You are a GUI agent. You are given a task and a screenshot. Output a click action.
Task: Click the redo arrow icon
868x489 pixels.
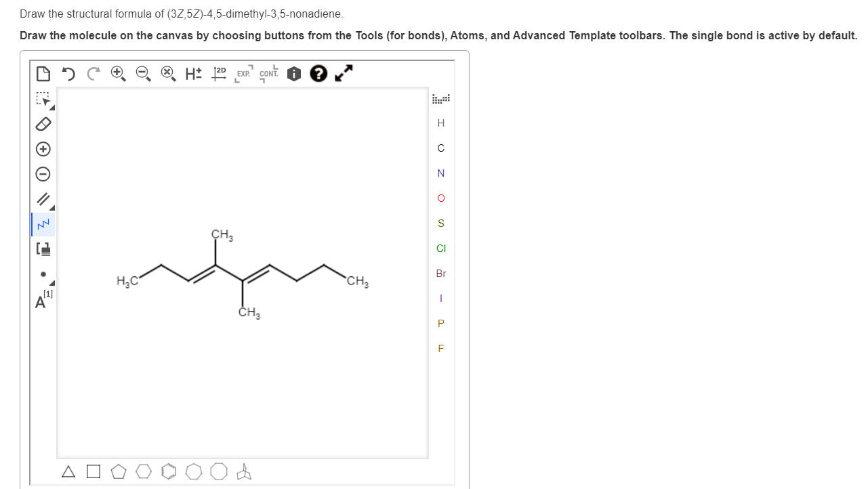click(x=92, y=74)
